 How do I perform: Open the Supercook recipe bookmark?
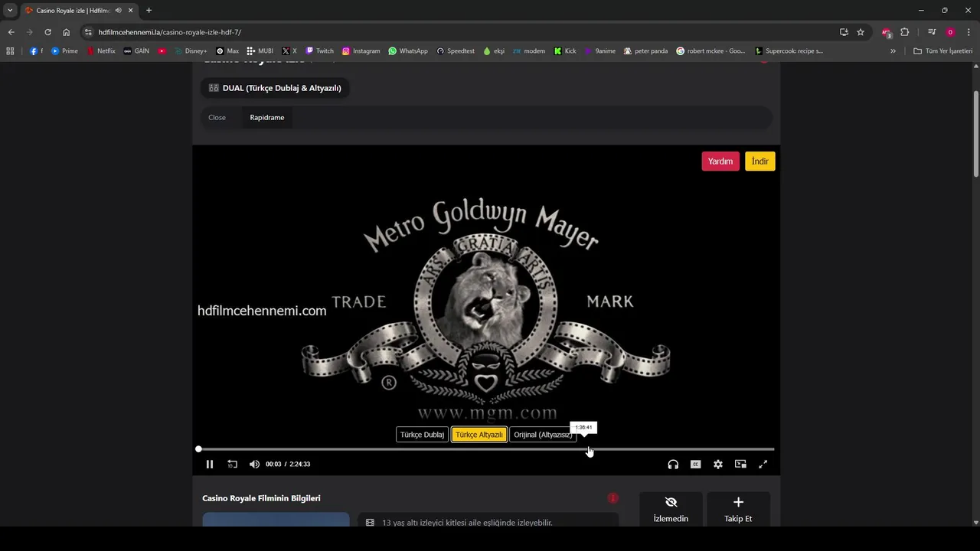coord(789,51)
